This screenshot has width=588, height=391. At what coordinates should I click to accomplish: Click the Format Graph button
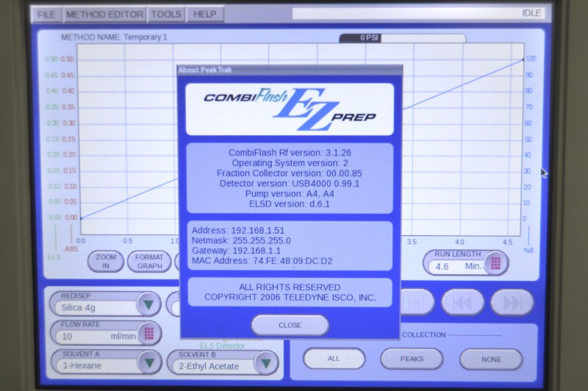pos(149,262)
